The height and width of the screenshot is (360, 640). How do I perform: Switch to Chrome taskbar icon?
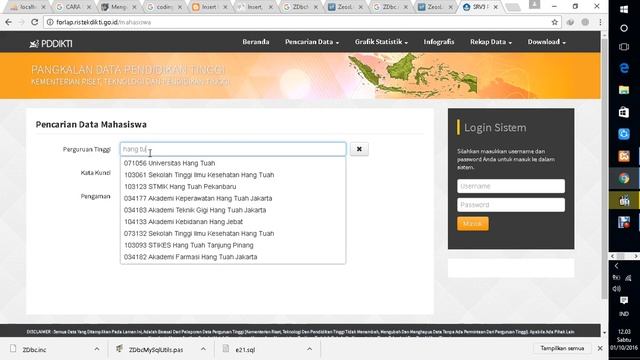click(x=624, y=178)
